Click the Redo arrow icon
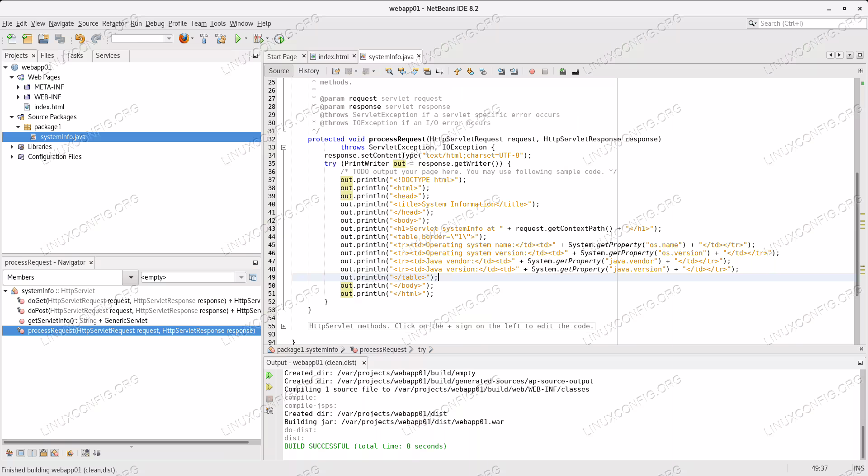Viewport: 868px width, 476px height. pos(96,39)
